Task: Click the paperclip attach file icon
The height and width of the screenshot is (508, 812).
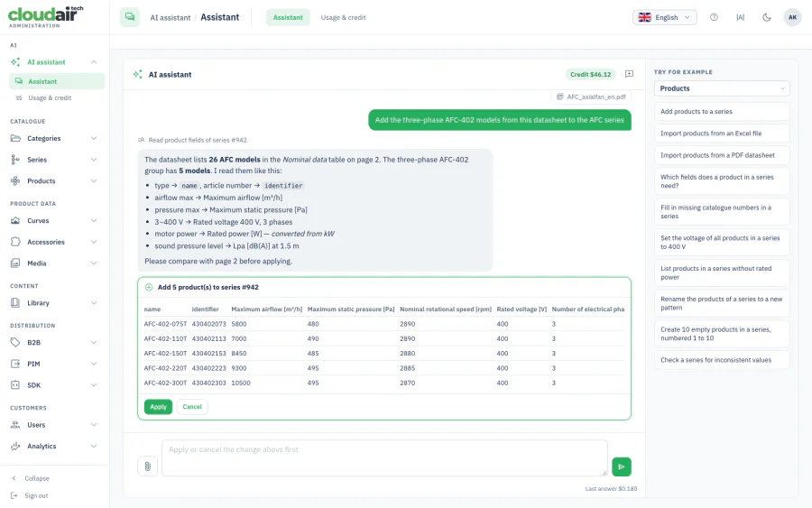Action: coord(148,466)
